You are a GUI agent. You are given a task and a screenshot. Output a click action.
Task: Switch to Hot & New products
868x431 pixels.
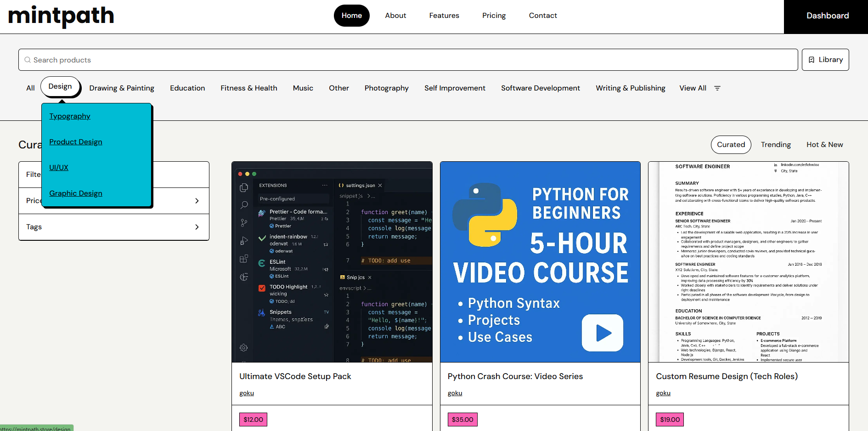824,145
